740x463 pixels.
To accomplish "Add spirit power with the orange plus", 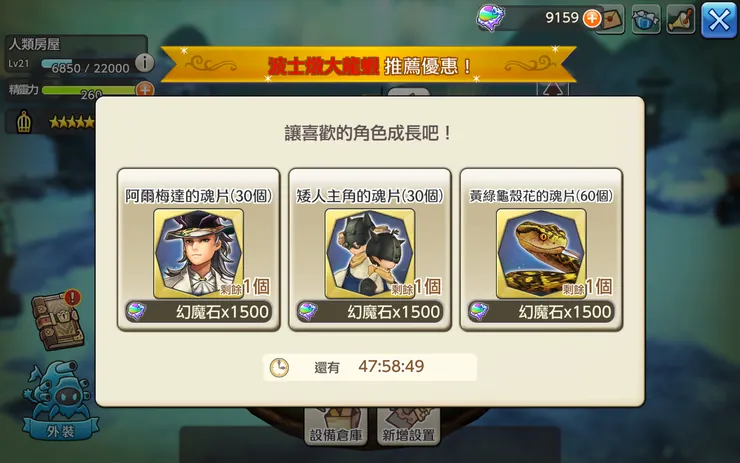I will point(144,89).
